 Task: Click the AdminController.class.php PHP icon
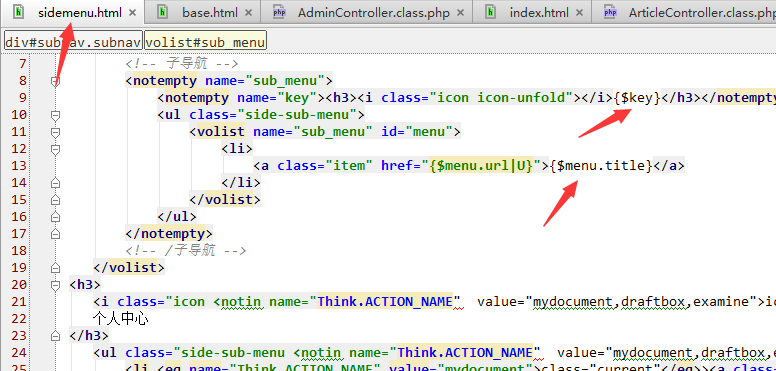tap(279, 12)
